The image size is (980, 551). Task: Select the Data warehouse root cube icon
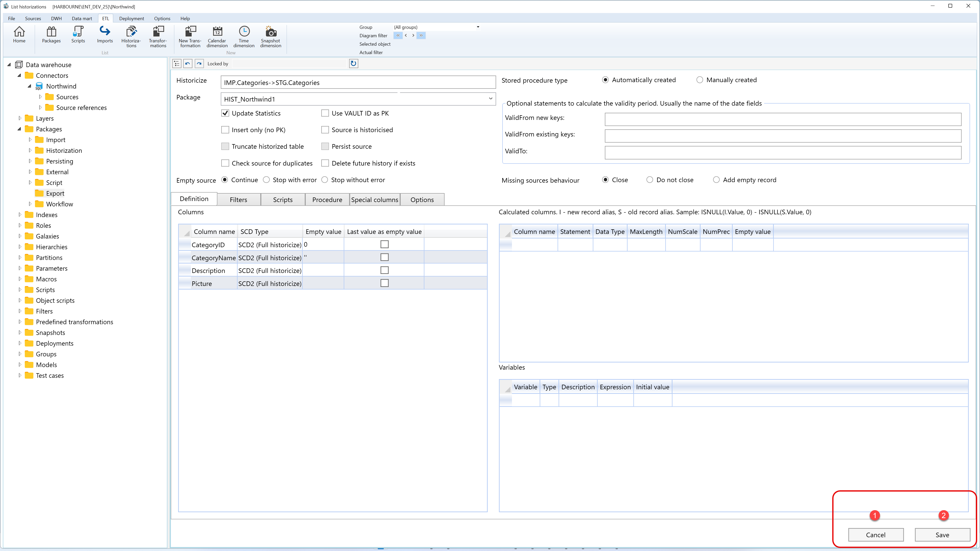(x=19, y=65)
